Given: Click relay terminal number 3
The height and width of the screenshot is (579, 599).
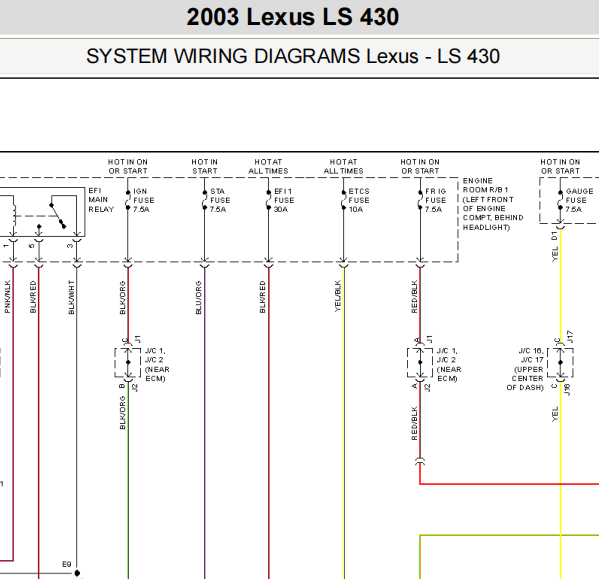Looking at the screenshot, I should pyautogui.click(x=70, y=246).
